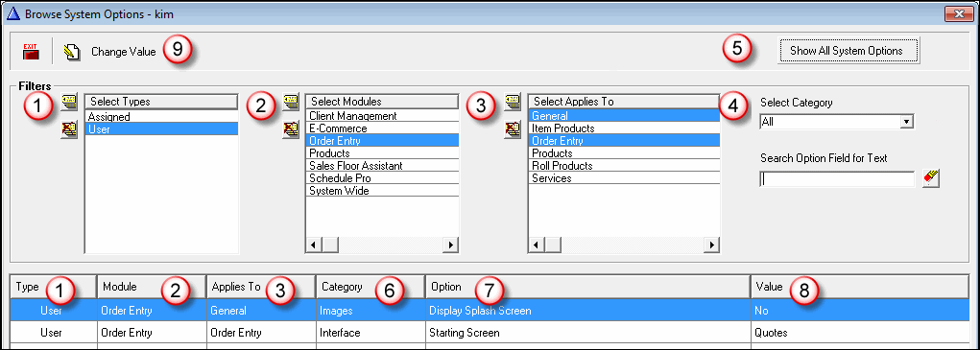Click the Change Value pencil icon

pyautogui.click(x=71, y=52)
